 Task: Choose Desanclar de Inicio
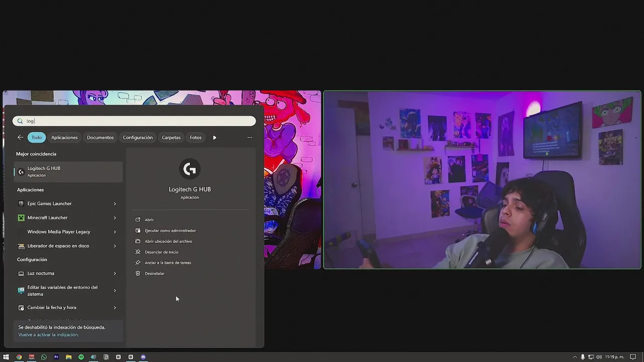162,252
